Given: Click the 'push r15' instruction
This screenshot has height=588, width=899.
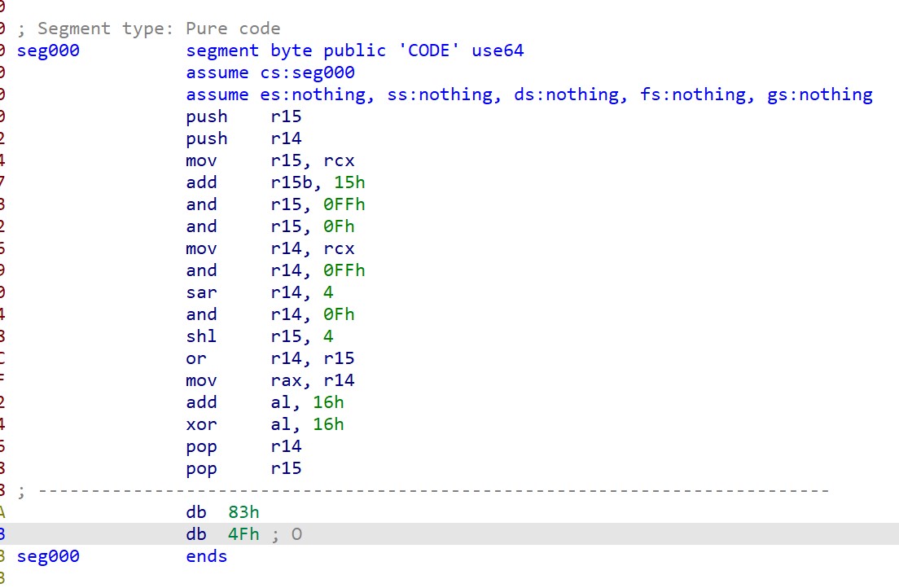Looking at the screenshot, I should [243, 116].
